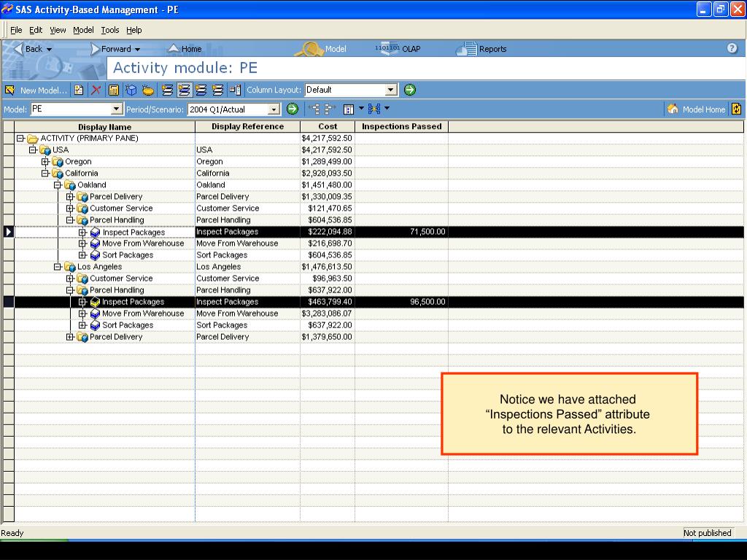This screenshot has height=560, width=747.
Task: Click the Inspections Passed column header
Action: click(401, 126)
